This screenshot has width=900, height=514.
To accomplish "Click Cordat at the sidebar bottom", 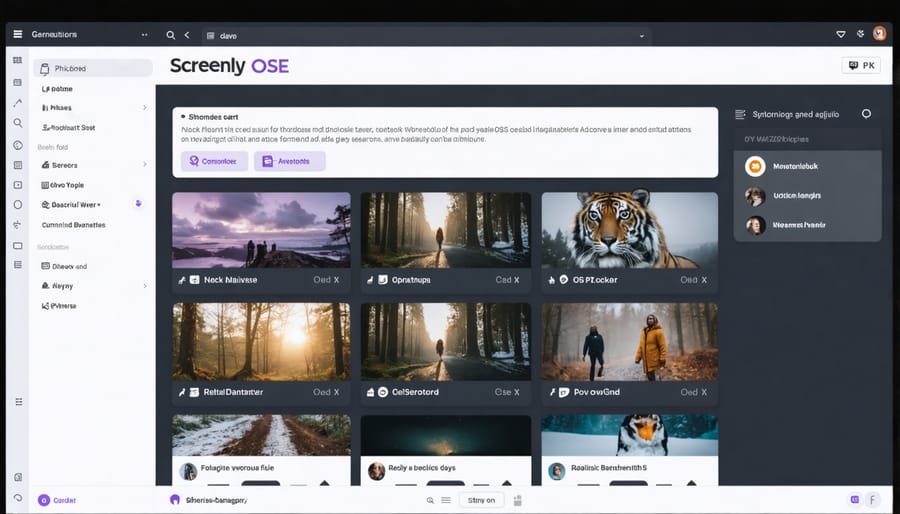I will click(x=57, y=500).
